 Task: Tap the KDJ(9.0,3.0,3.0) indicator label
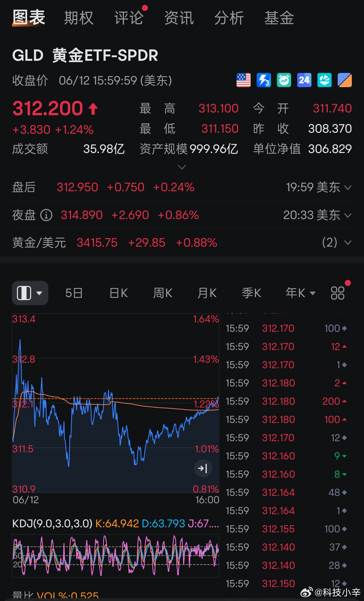(52, 524)
